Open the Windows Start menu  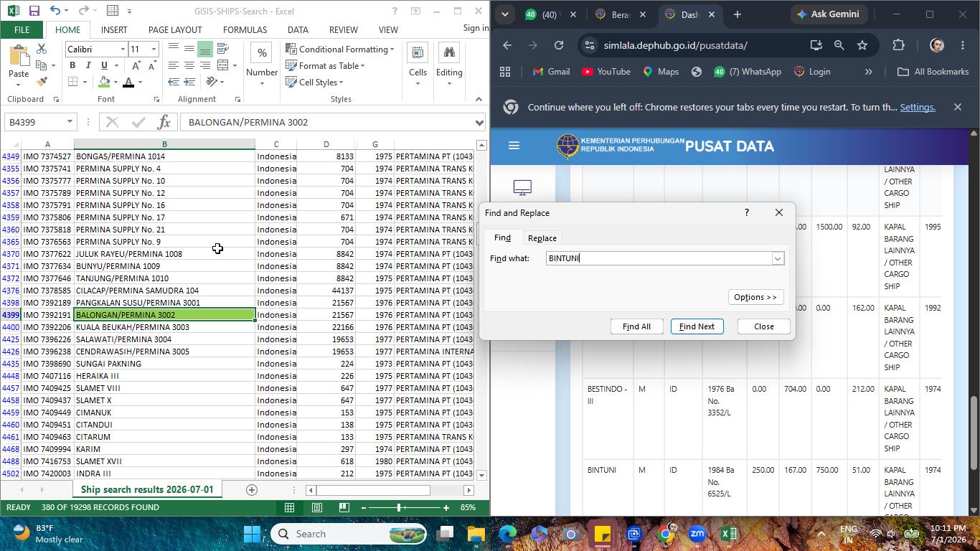pos(253,534)
